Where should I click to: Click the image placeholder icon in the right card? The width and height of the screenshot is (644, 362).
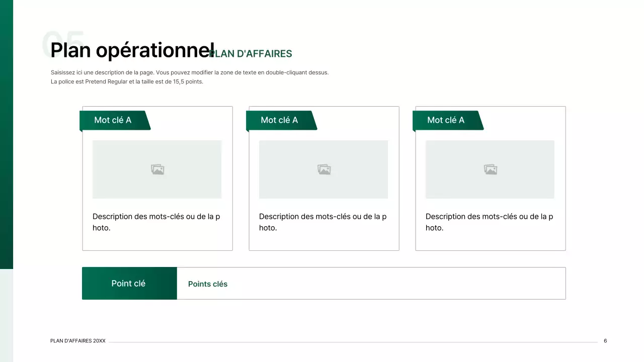pos(490,169)
